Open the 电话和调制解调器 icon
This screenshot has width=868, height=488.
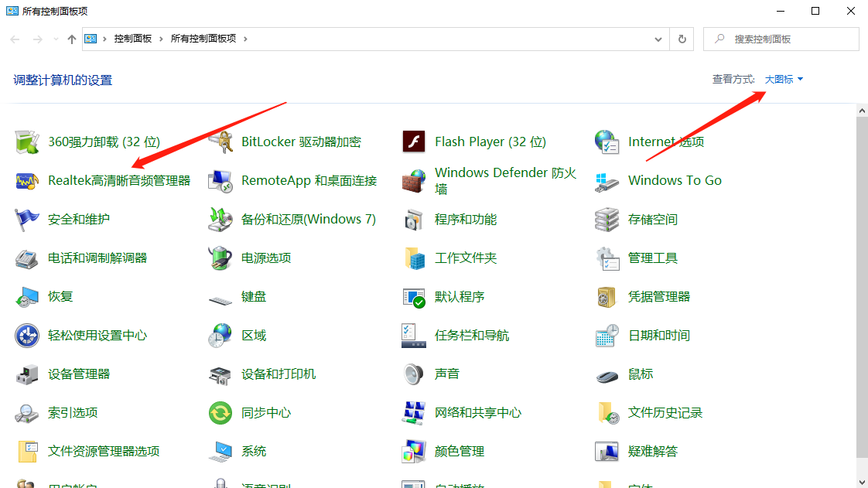click(26, 259)
